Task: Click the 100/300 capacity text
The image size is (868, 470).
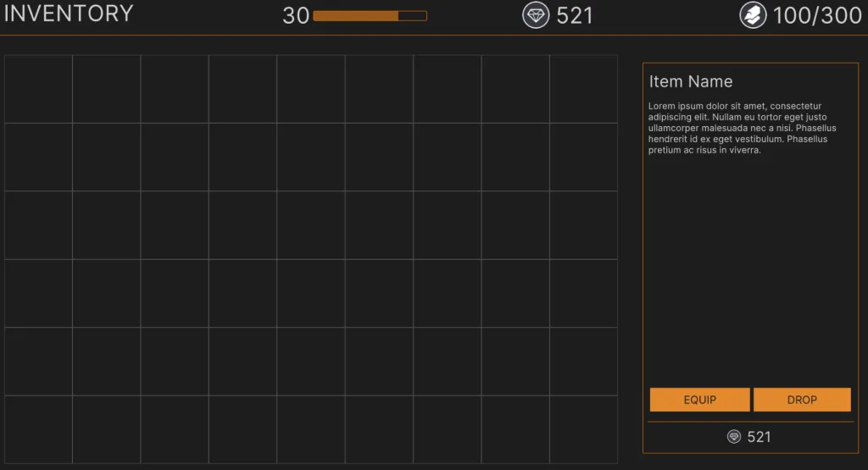Action: [817, 15]
